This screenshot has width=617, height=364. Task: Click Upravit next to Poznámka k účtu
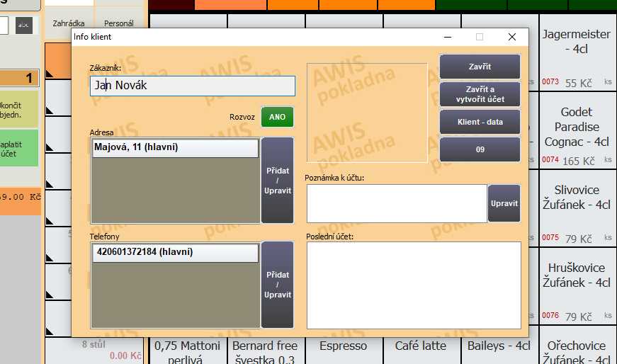coord(504,203)
